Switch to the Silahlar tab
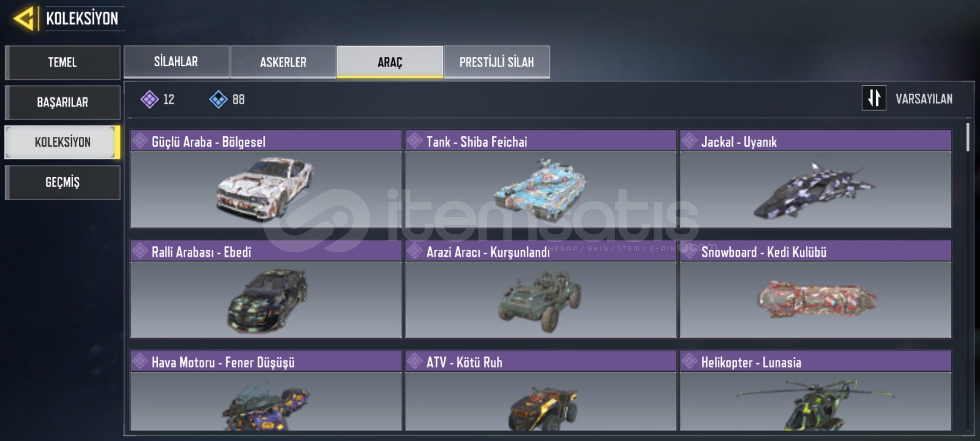The height and width of the screenshot is (441, 980). 176,62
